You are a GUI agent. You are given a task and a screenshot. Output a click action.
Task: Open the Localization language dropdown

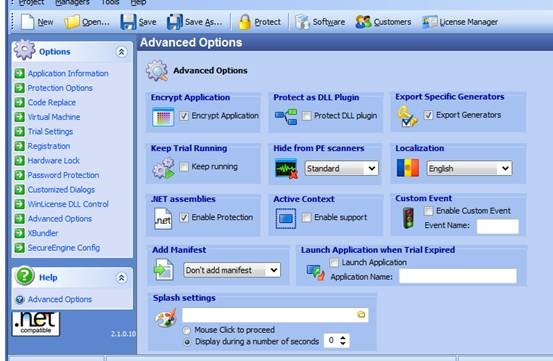[469, 169]
